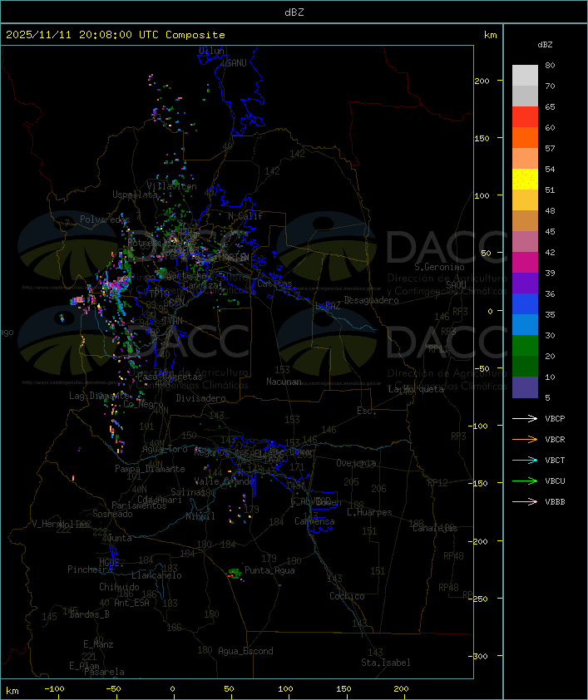Click the '5' value at scale bottom
The width and height of the screenshot is (588, 700).
tap(548, 397)
